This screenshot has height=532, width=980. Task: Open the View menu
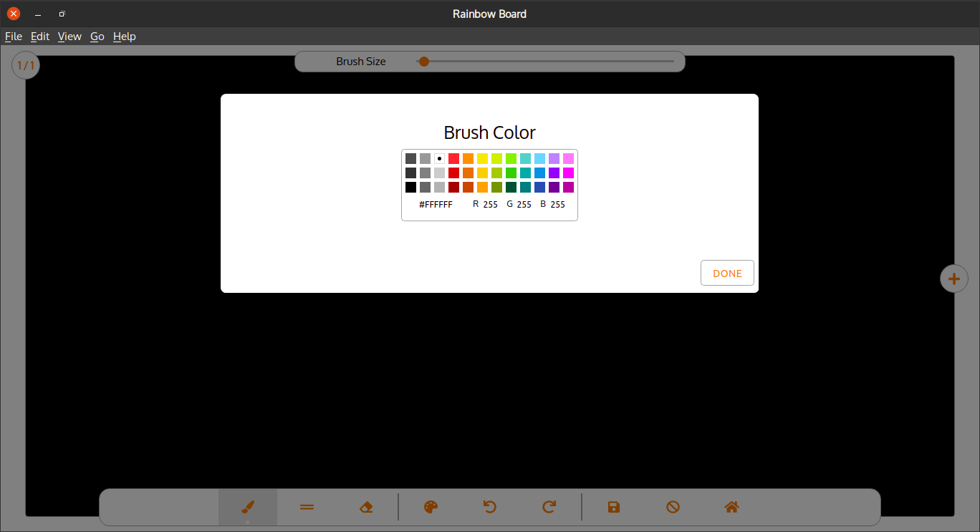(69, 37)
